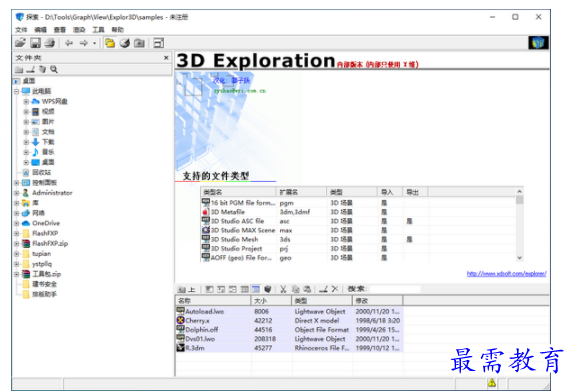Viewport: 572px width, 392px height.
Task: Select the Dolphin.off file row
Action: pyautogui.click(x=289, y=329)
